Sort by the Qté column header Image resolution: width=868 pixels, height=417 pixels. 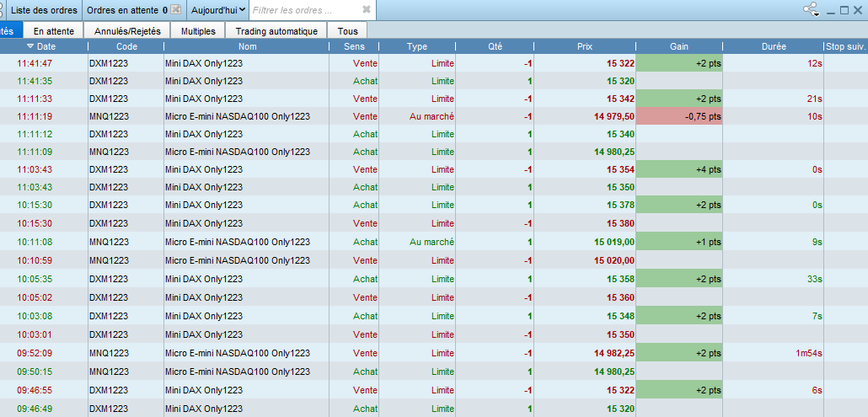click(495, 46)
